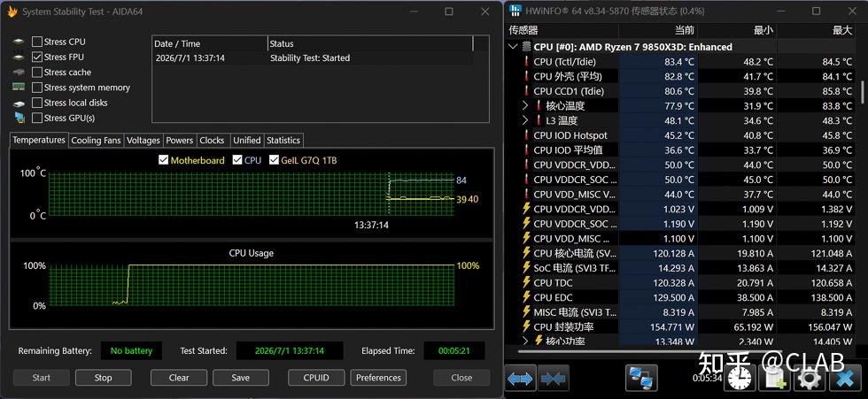Enable the Stress cache checkbox

[37, 73]
